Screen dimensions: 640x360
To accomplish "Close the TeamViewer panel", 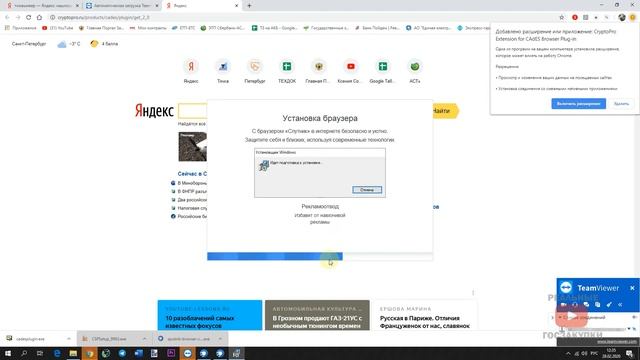I will 632,288.
